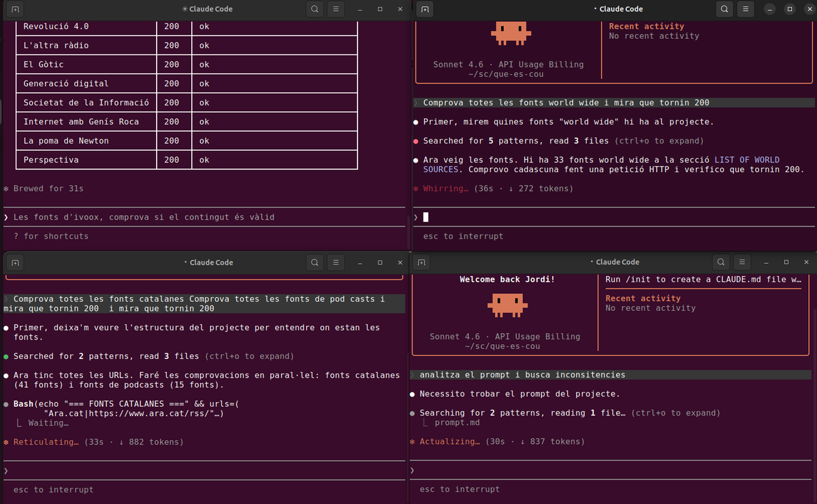Viewport: 817px width, 504px height.
Task: Click the 'L'altra ràdio' table cell
Action: [86, 46]
